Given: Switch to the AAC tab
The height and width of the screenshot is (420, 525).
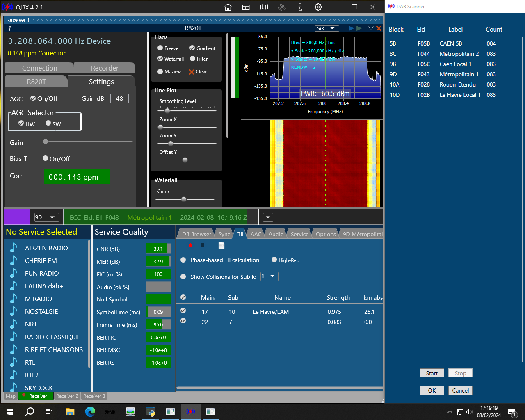Looking at the screenshot, I should coord(256,234).
